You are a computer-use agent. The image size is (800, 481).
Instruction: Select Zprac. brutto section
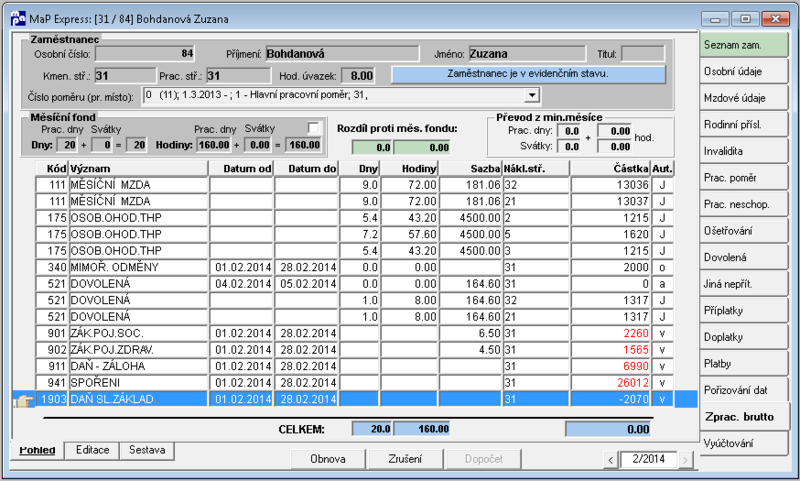(x=743, y=417)
